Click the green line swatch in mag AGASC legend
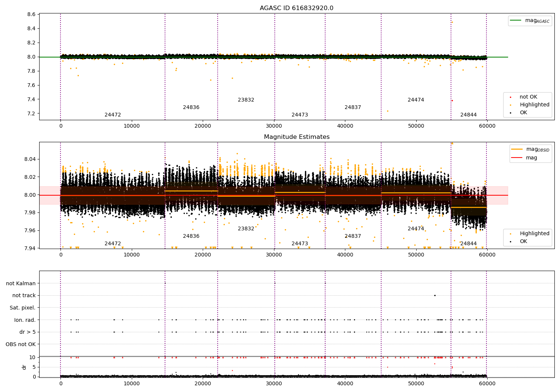 click(x=516, y=20)
